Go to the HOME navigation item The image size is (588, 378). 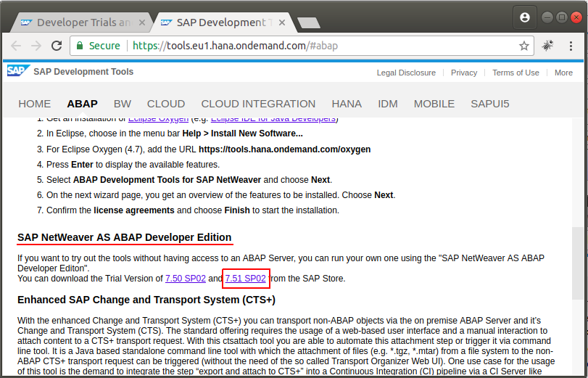(35, 104)
